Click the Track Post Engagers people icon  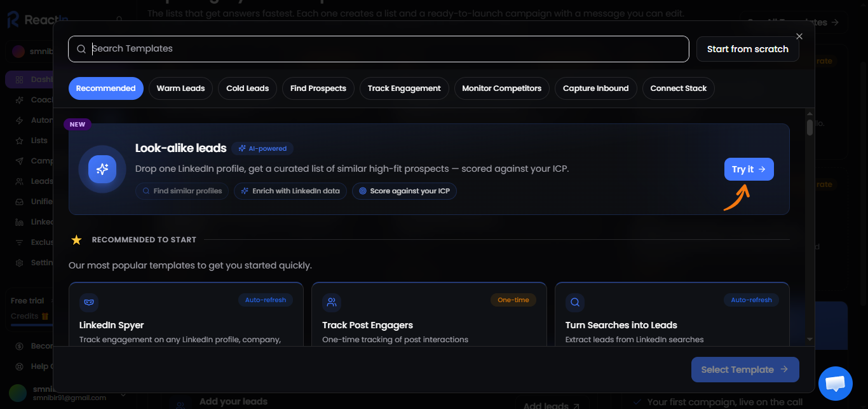click(x=332, y=302)
